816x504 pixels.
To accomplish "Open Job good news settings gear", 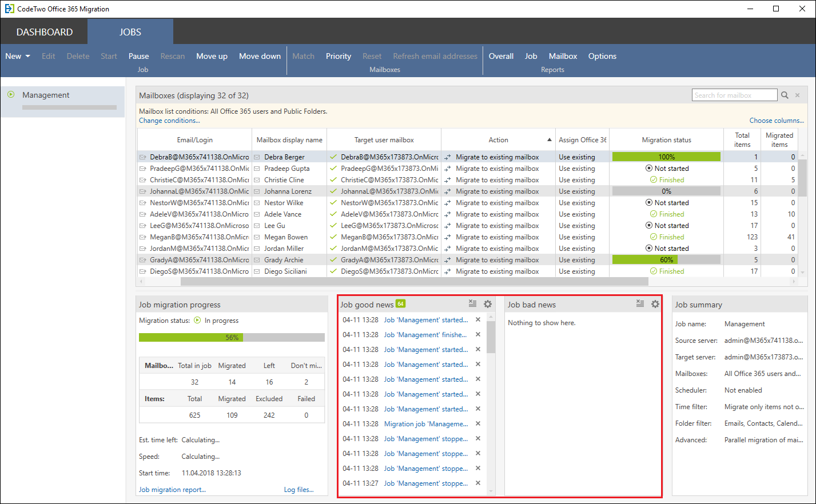I will coord(488,304).
